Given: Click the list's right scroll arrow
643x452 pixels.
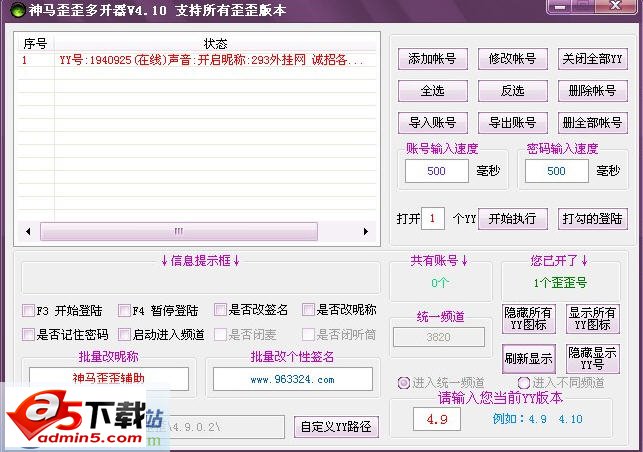Looking at the screenshot, I should point(366,231).
